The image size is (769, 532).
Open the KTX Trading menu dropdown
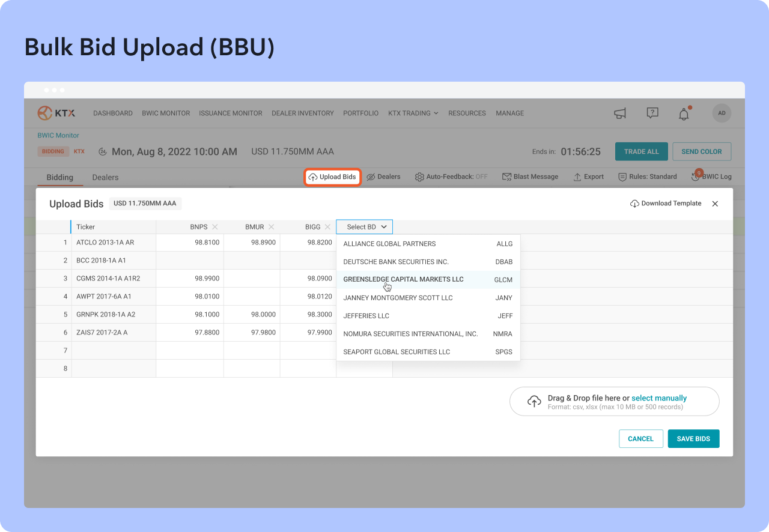(x=413, y=113)
